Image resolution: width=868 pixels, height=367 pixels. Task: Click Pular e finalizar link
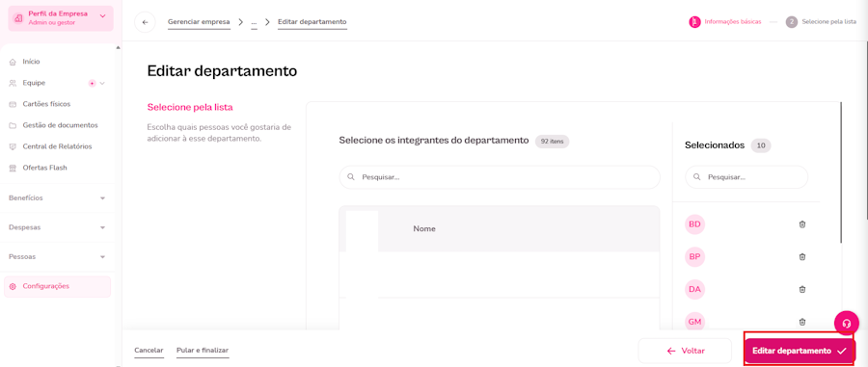[x=203, y=351]
